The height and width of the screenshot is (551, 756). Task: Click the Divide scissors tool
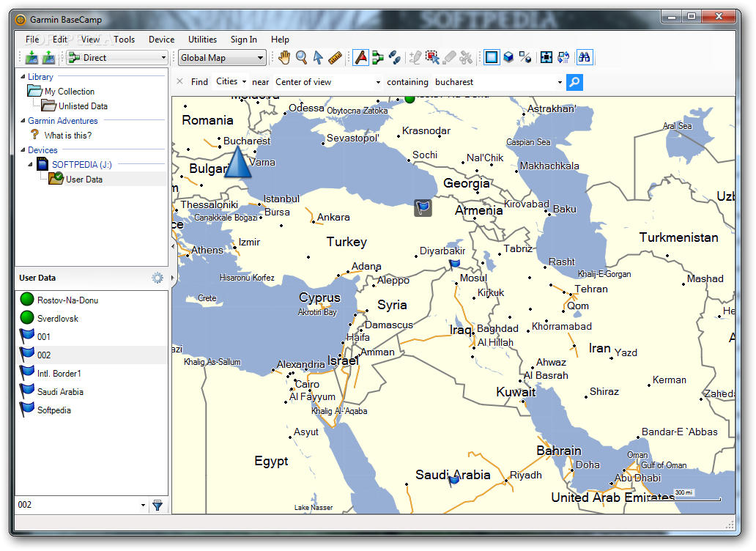(466, 57)
